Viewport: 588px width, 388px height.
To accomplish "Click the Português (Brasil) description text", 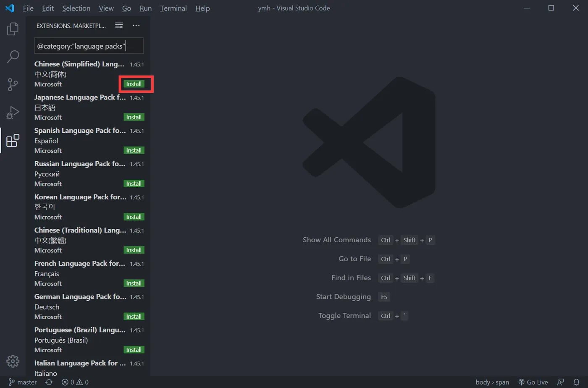I will click(x=61, y=340).
